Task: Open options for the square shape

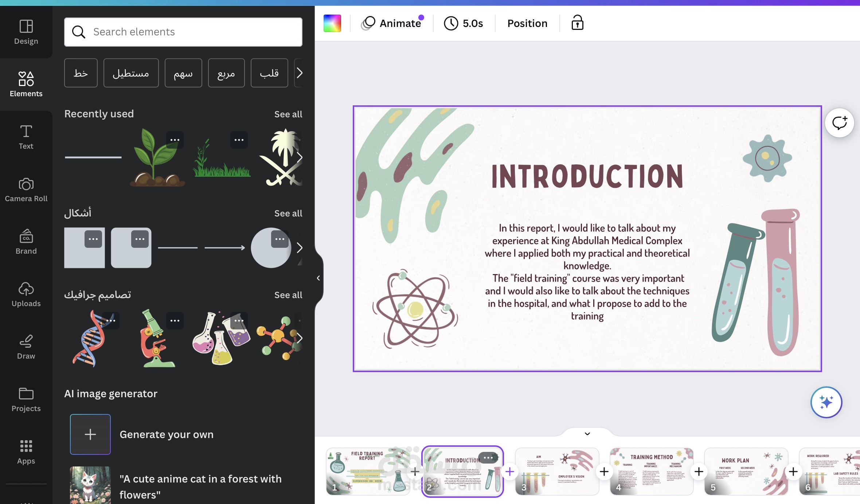Action: pyautogui.click(x=93, y=239)
